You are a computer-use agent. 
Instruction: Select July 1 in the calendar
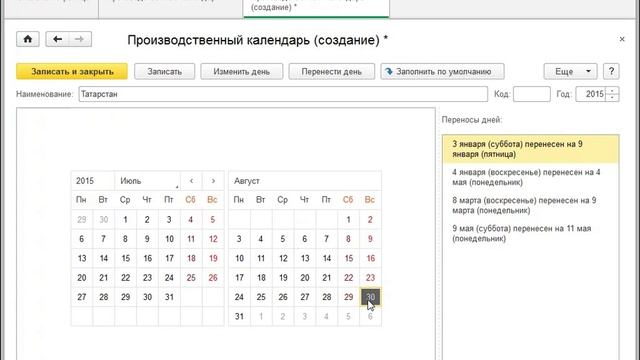[x=125, y=220]
